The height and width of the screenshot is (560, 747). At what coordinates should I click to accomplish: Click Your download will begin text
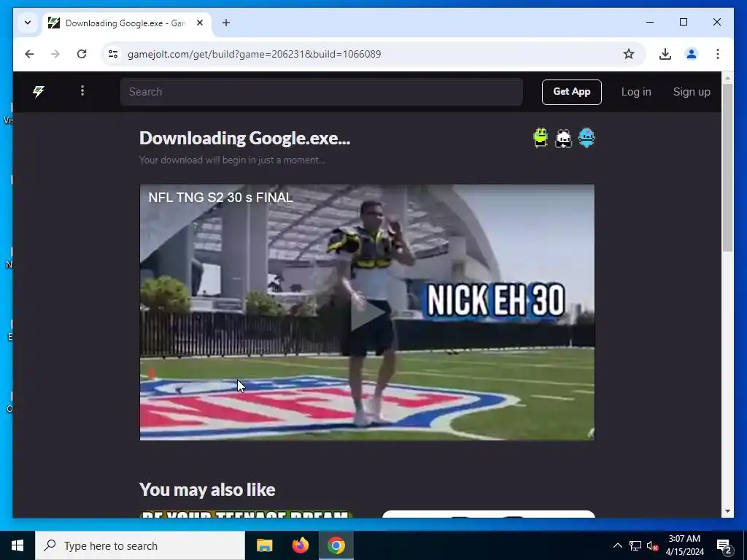pos(232,160)
